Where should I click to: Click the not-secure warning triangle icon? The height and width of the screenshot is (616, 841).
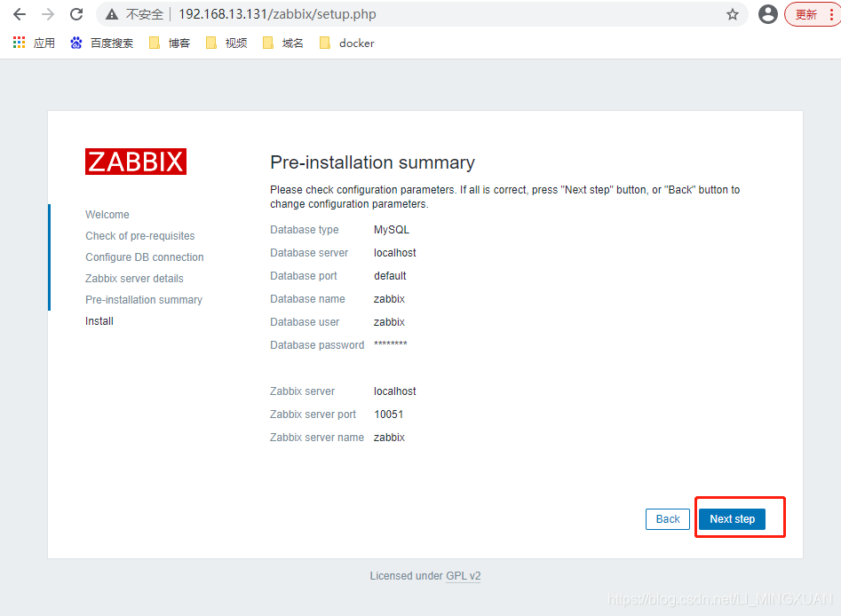(112, 14)
